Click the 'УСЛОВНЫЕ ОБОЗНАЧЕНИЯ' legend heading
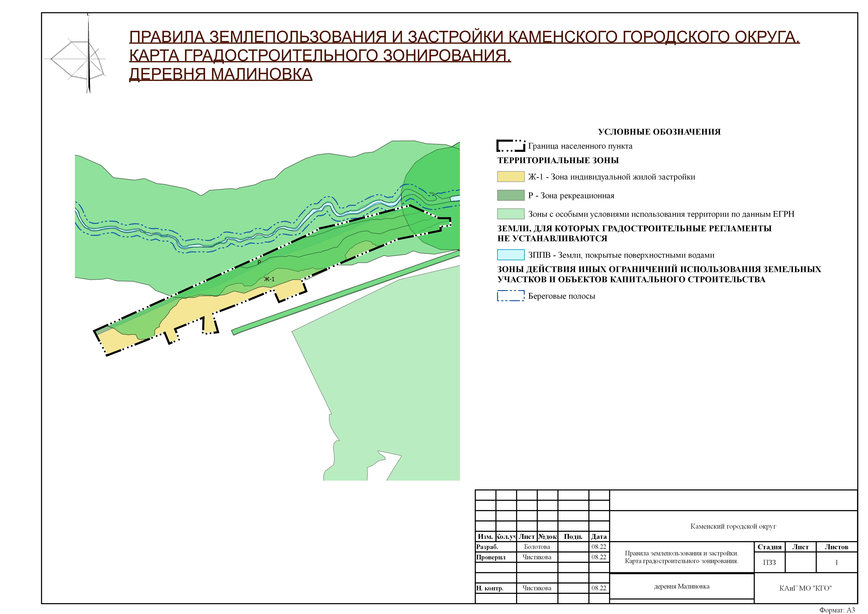868x614 pixels. 659,132
